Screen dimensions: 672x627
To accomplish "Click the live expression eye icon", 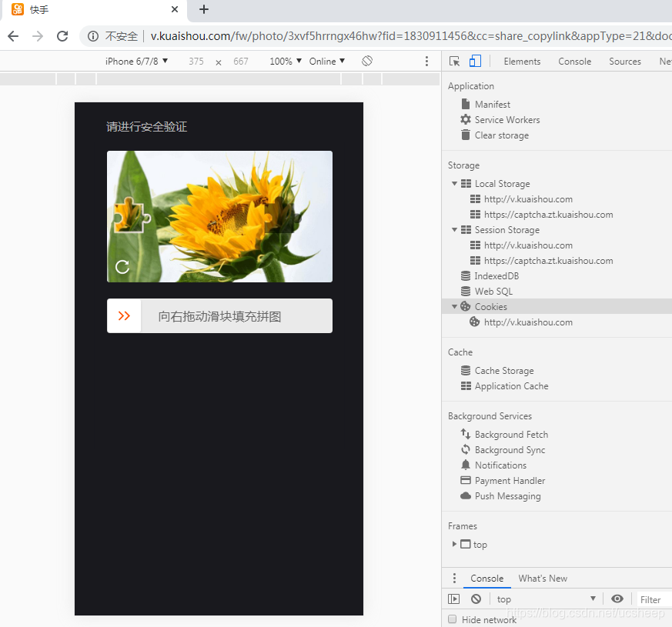I will point(617,599).
